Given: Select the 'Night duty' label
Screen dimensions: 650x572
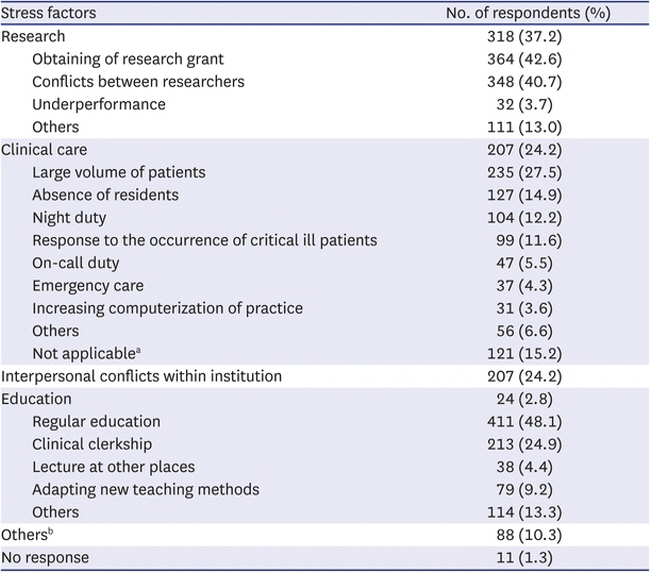Looking at the screenshot, I should pos(69,218).
